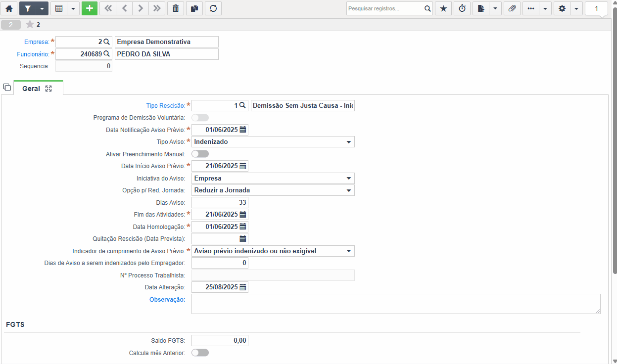
Task: Toggle Ativar Preenchimento Manual switch
Action: [200, 154]
